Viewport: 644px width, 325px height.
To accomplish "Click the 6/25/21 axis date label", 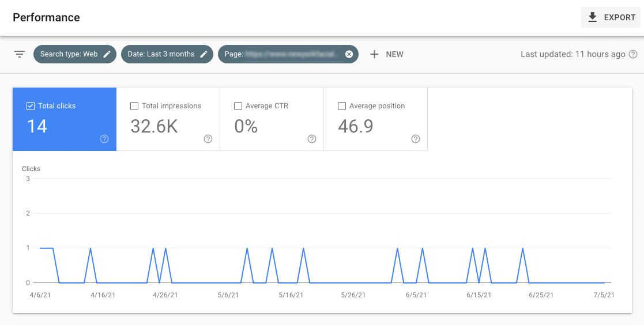I will 541,295.
